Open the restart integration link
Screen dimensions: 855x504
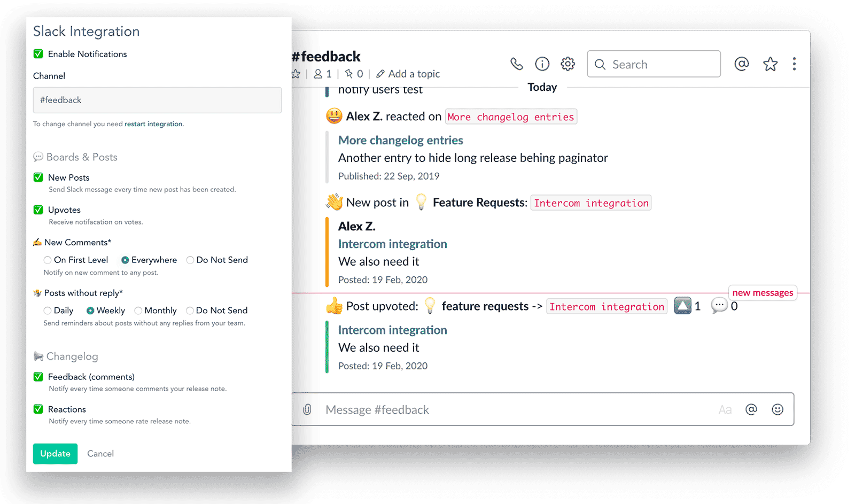[153, 124]
